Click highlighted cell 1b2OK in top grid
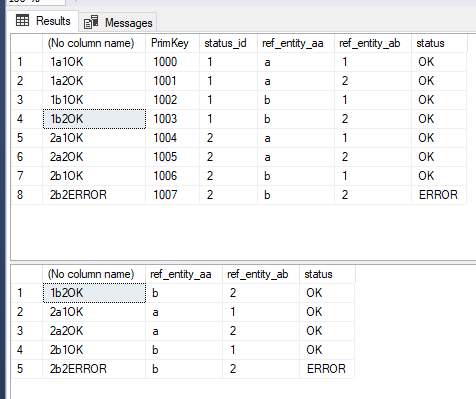This screenshot has width=476, height=399. pos(94,119)
